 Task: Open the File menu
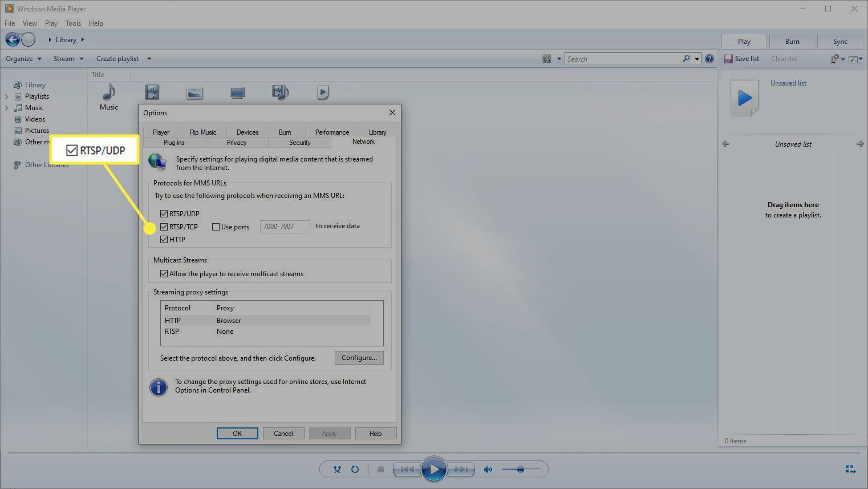point(10,23)
